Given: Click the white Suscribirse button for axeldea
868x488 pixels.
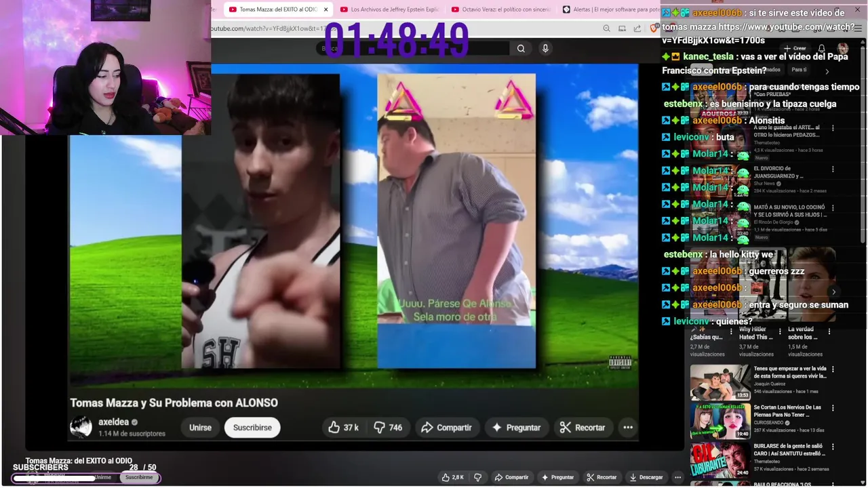Looking at the screenshot, I should click(x=252, y=428).
